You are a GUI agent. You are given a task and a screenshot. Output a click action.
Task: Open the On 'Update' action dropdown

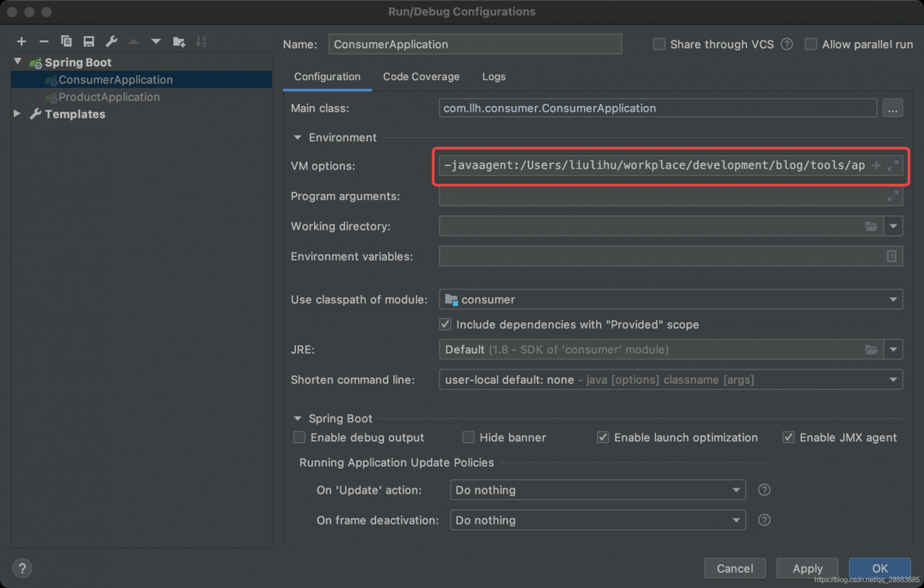(598, 490)
